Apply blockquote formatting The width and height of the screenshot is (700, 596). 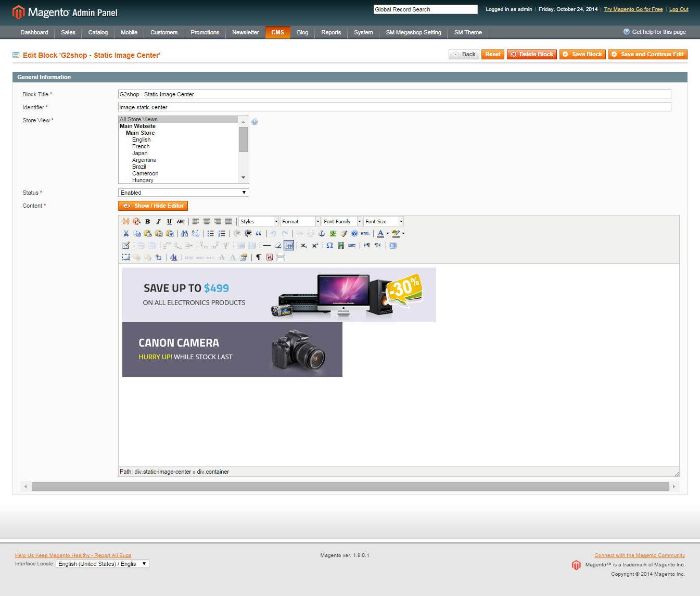[x=259, y=234]
